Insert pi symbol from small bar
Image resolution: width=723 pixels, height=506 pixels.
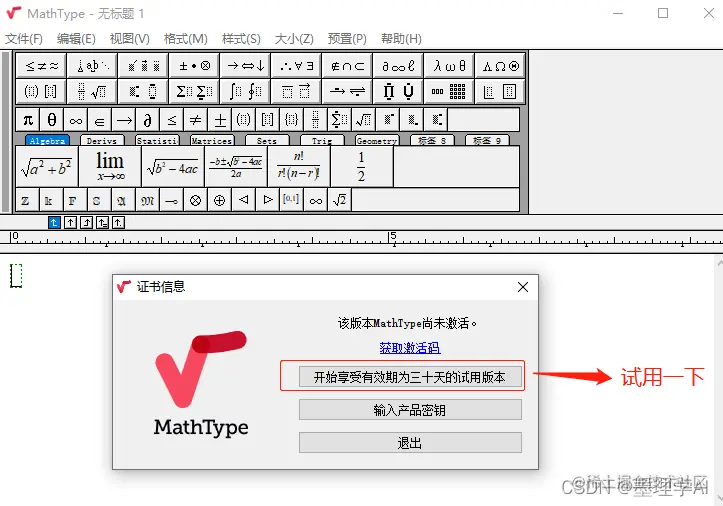pyautogui.click(x=28, y=120)
